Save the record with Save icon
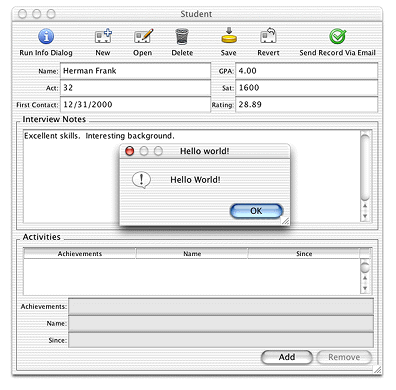This screenshot has height=390, width=396. click(x=229, y=36)
